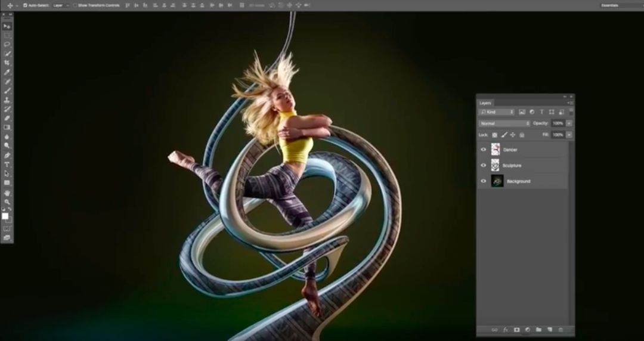Screen dimensions: 644x341
Task: Hide the Dancer layer
Action: click(484, 150)
